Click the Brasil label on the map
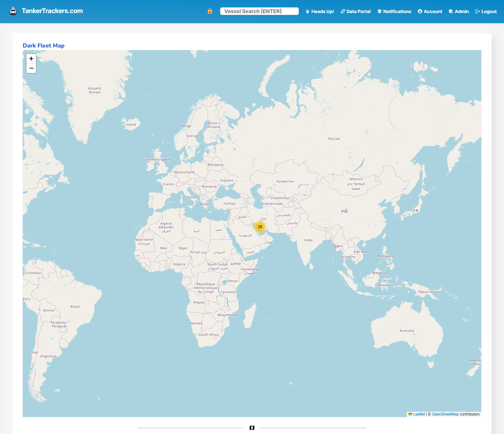Viewport: 504px width, 434px height. tap(75, 307)
